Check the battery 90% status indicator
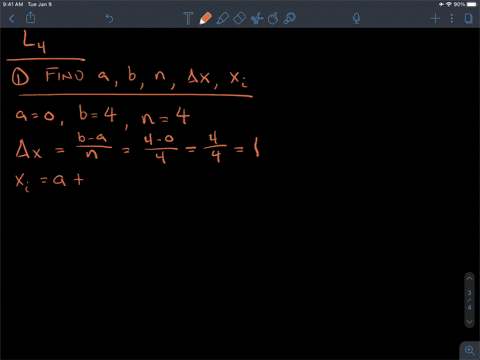Viewport: 480px width, 360px height. [465, 4]
